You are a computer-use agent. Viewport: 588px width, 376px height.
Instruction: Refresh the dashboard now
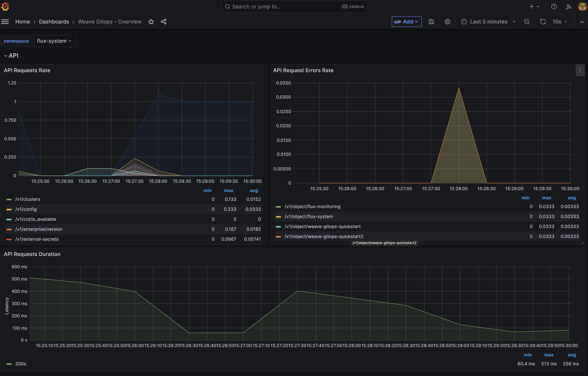543,22
